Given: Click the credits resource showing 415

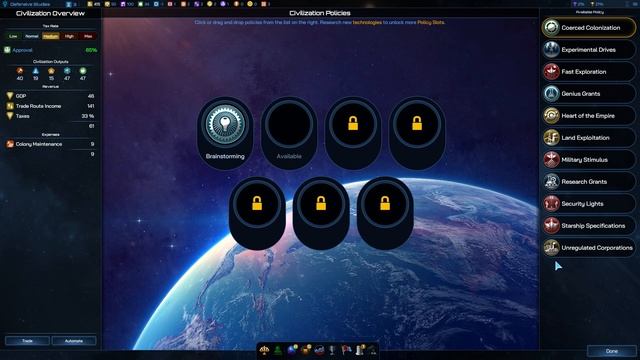Looking at the screenshot, I should pos(93,4).
